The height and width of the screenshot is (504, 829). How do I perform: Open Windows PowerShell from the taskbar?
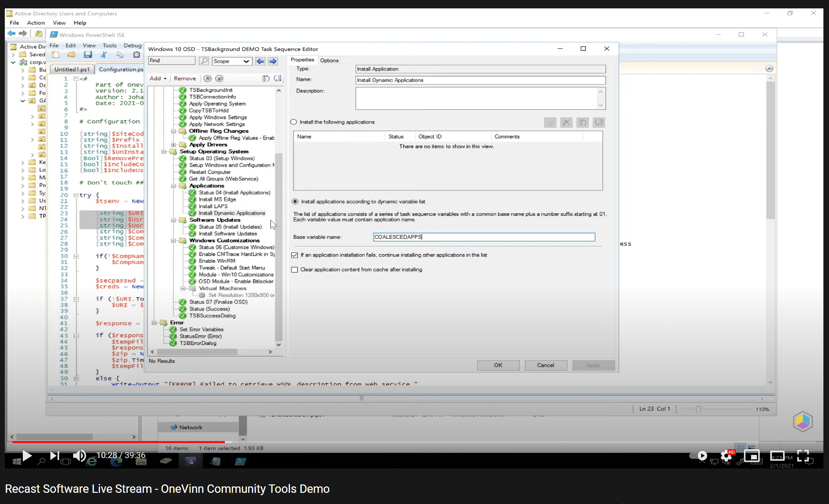(240, 461)
